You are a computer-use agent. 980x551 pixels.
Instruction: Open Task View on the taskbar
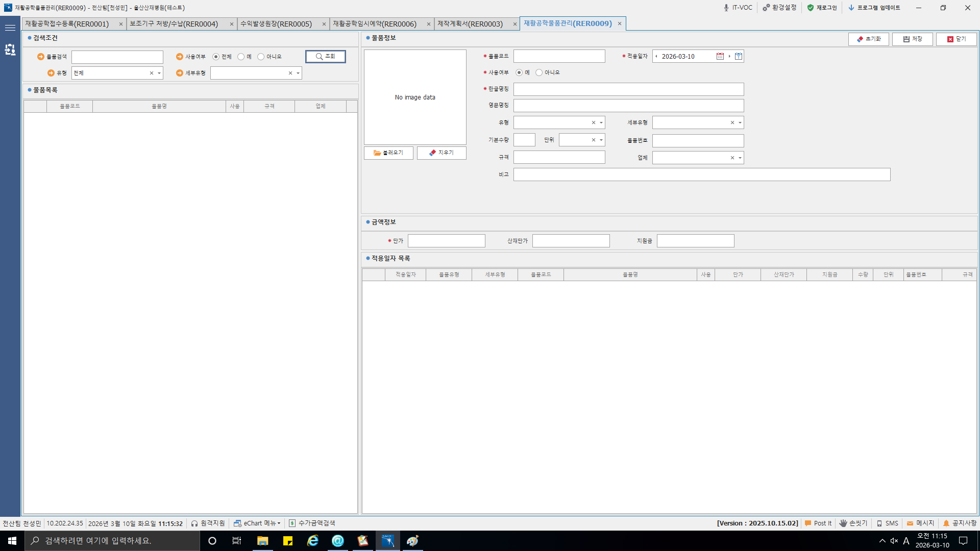coord(237,541)
